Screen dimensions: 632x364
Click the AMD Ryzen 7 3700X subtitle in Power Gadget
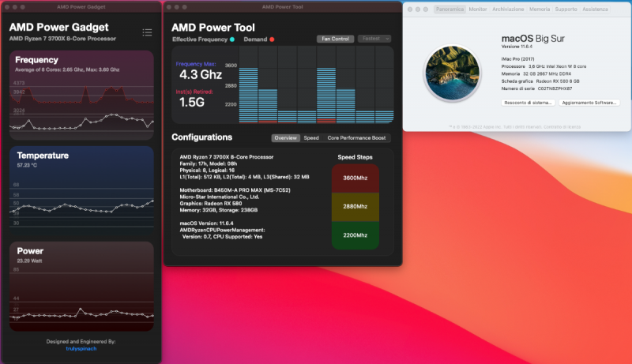point(62,39)
